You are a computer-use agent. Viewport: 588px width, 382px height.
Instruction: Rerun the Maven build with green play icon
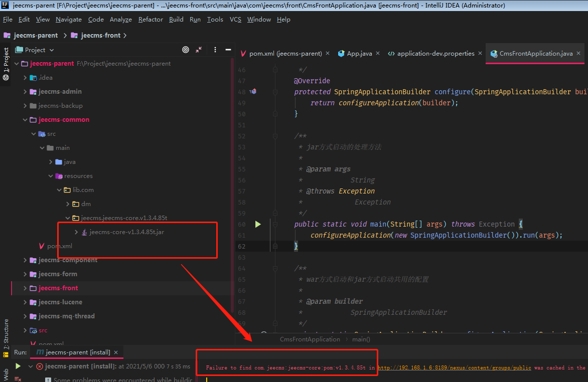(18, 366)
